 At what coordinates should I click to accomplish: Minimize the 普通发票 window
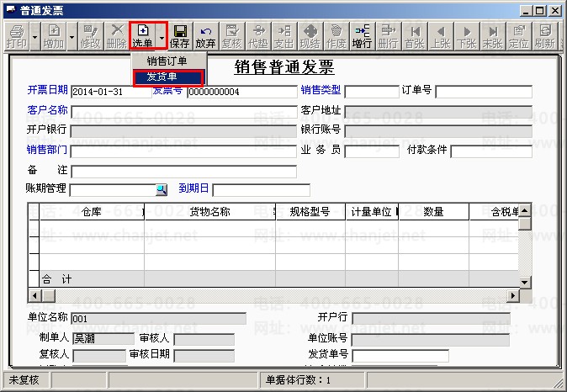coord(526,11)
